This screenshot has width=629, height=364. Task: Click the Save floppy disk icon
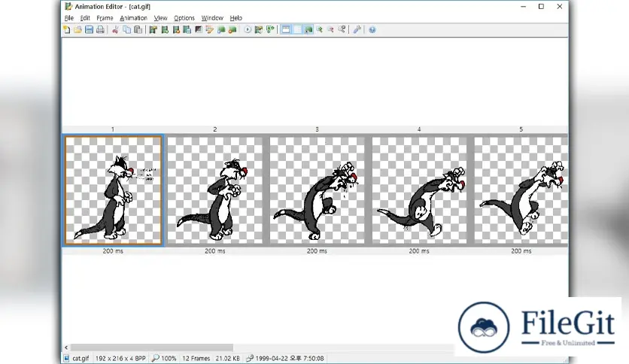[x=89, y=29]
